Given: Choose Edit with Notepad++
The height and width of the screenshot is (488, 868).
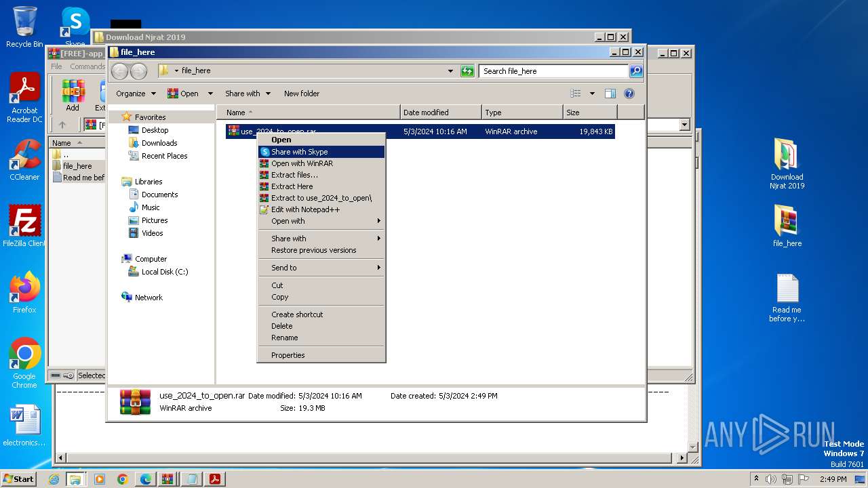Looking at the screenshot, I should 321,209.
